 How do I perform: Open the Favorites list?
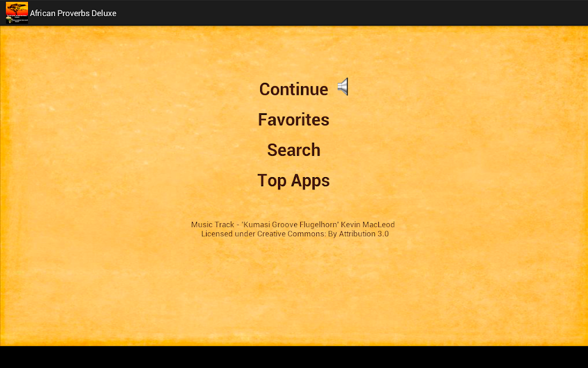click(x=293, y=120)
